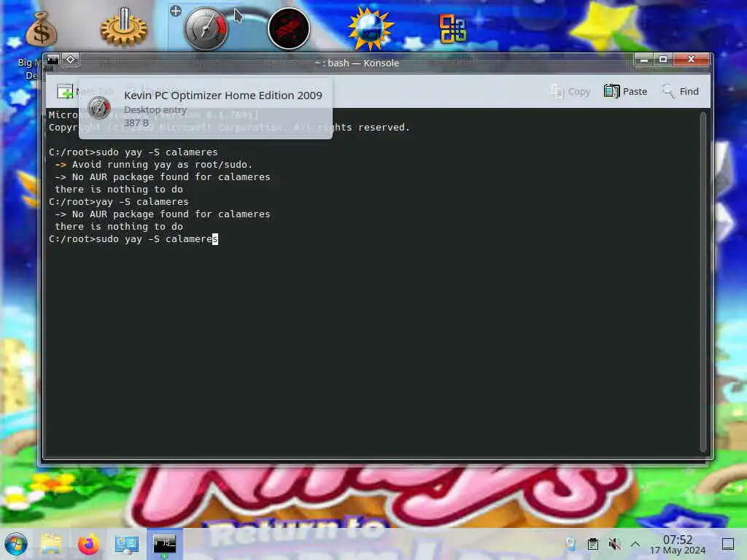Screen dimensions: 747x560
Task: Open the Windows-style Start menu button
Action: point(16,544)
